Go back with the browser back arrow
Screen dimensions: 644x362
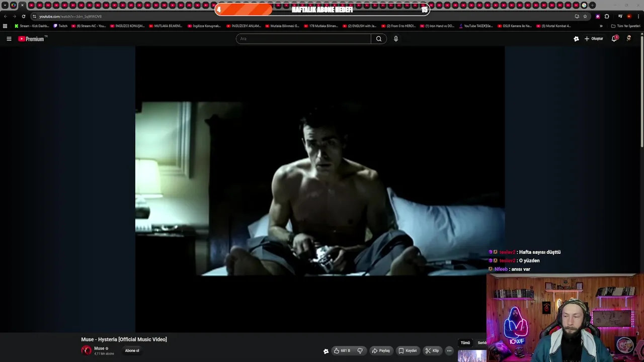pos(6,16)
